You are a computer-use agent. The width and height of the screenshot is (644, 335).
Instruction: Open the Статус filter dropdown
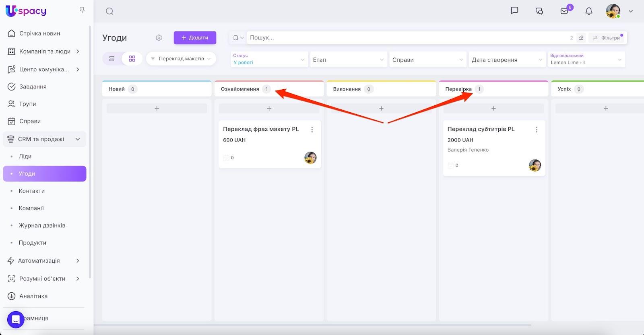(x=269, y=60)
